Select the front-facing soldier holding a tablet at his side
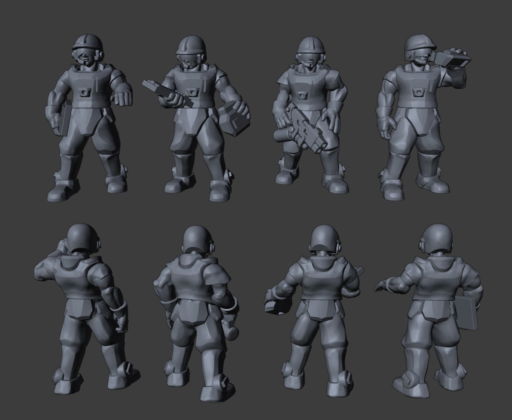This screenshot has height=420, width=512. tap(88, 118)
